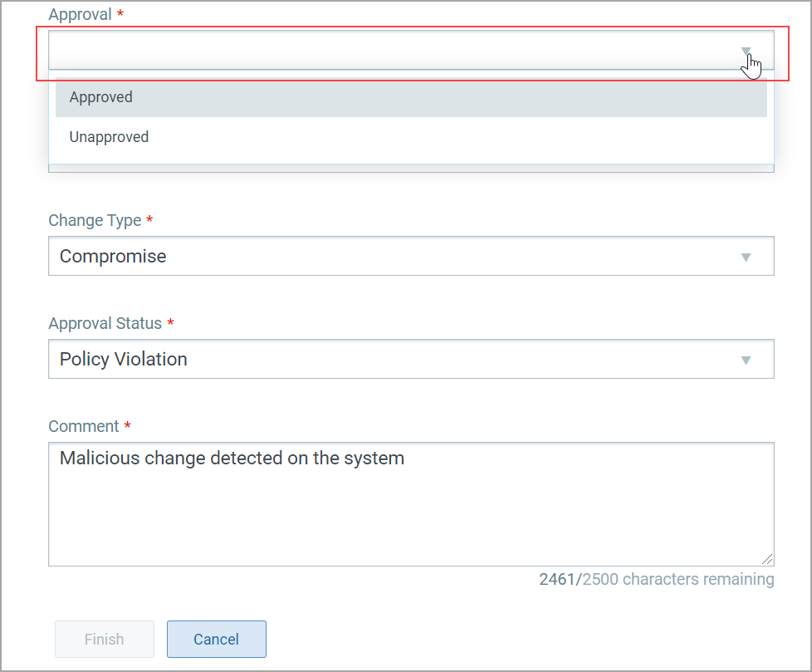Click the Approval field label
The height and width of the screenshot is (672, 812).
click(80, 14)
